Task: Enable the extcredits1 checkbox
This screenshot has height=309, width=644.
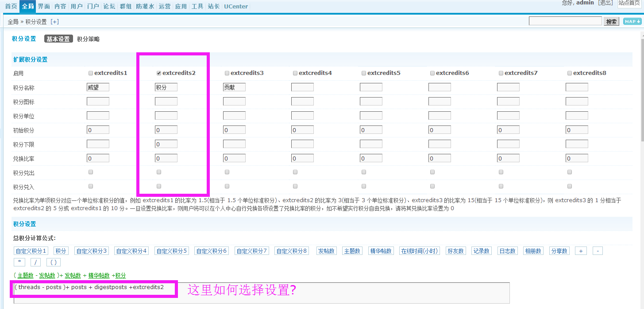Action: (91, 73)
